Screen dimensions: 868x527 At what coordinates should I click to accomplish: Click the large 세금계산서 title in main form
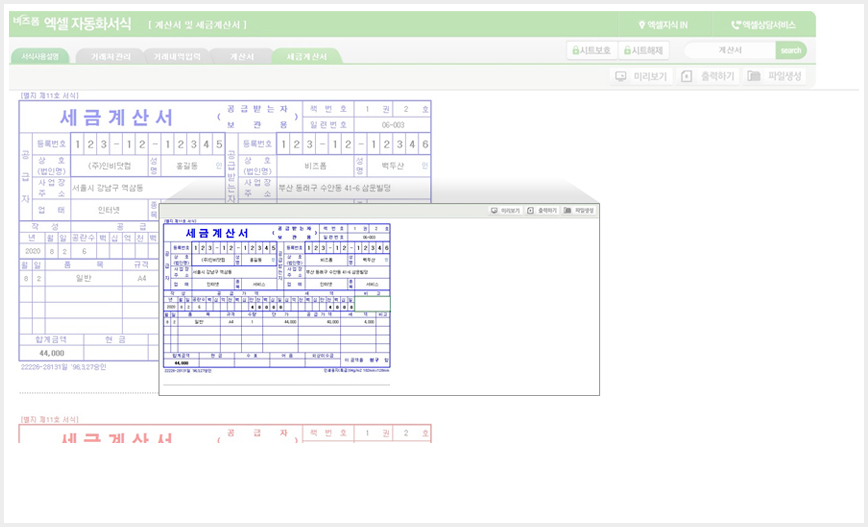[116, 117]
